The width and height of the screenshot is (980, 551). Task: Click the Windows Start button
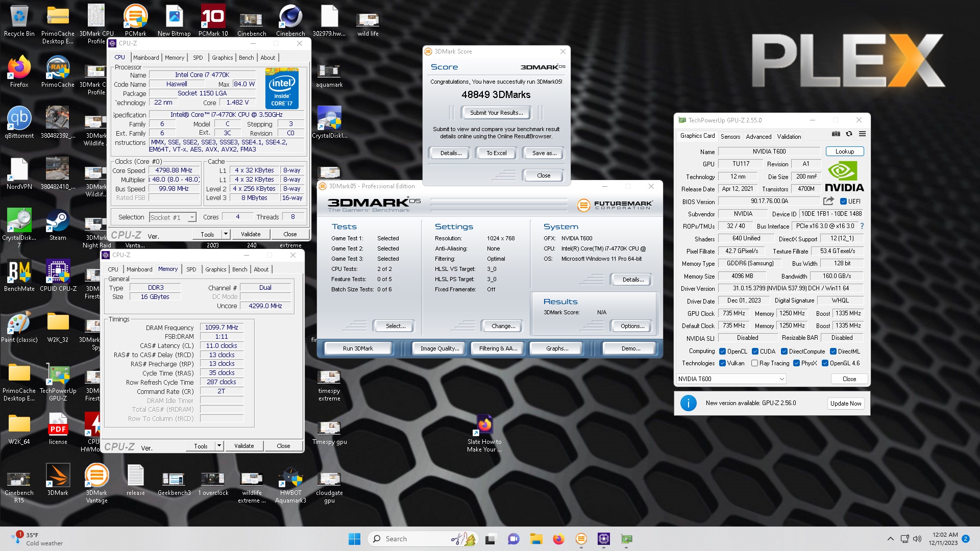(354, 539)
